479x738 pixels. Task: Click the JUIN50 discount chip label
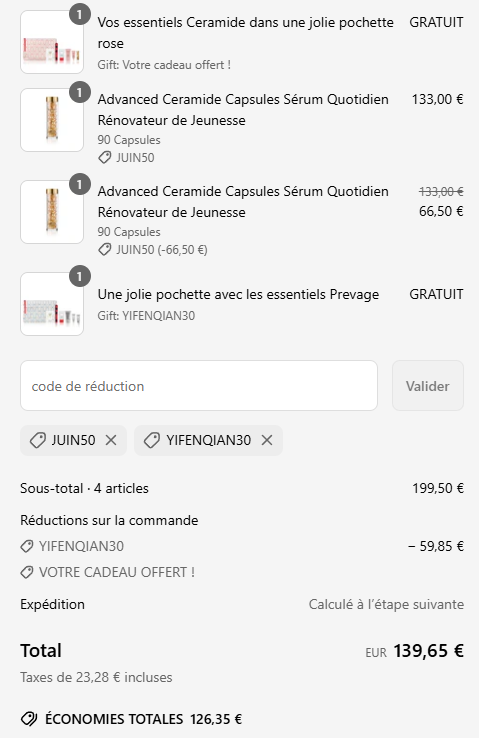click(x=73, y=440)
